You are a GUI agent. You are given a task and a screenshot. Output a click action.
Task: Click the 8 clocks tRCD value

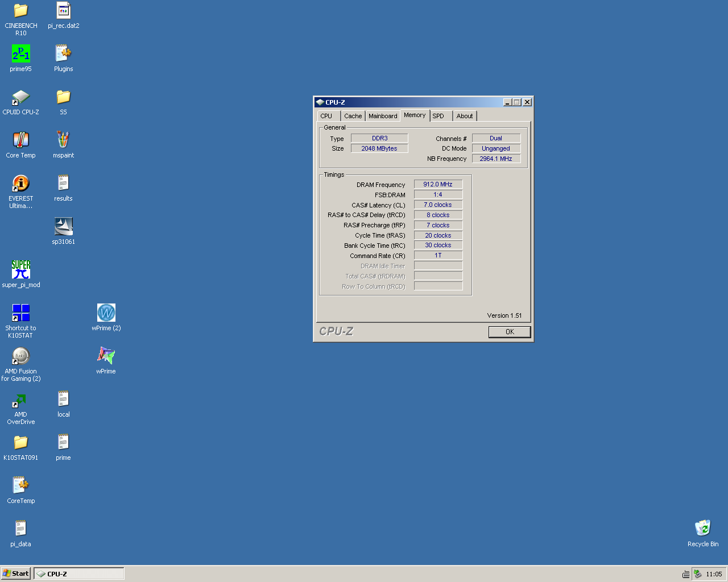click(438, 215)
